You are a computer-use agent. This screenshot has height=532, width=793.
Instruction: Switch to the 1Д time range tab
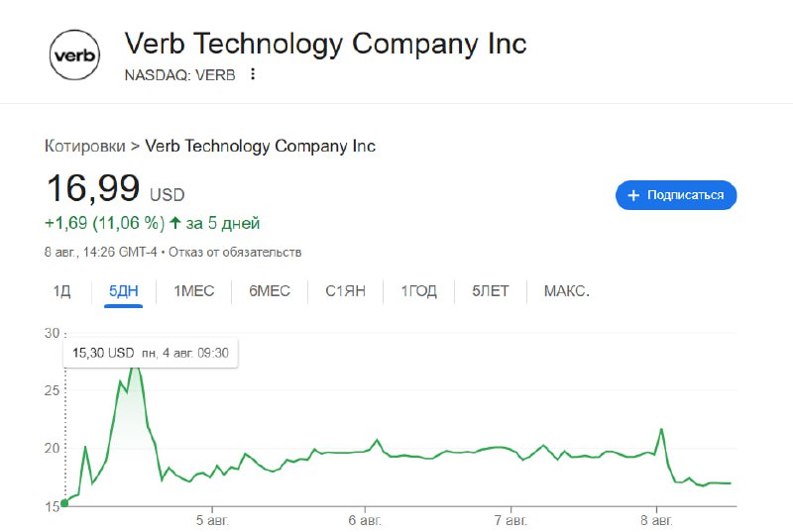pyautogui.click(x=61, y=291)
